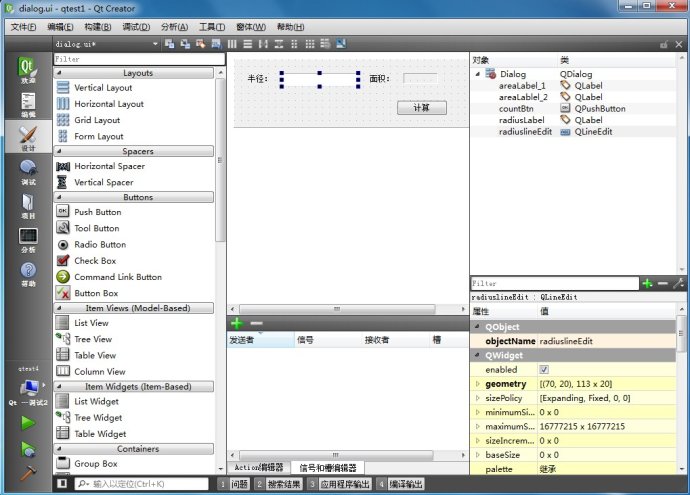This screenshot has width=690, height=495.
Task: Click Edit Buddies toolbar icon
Action: point(201,44)
